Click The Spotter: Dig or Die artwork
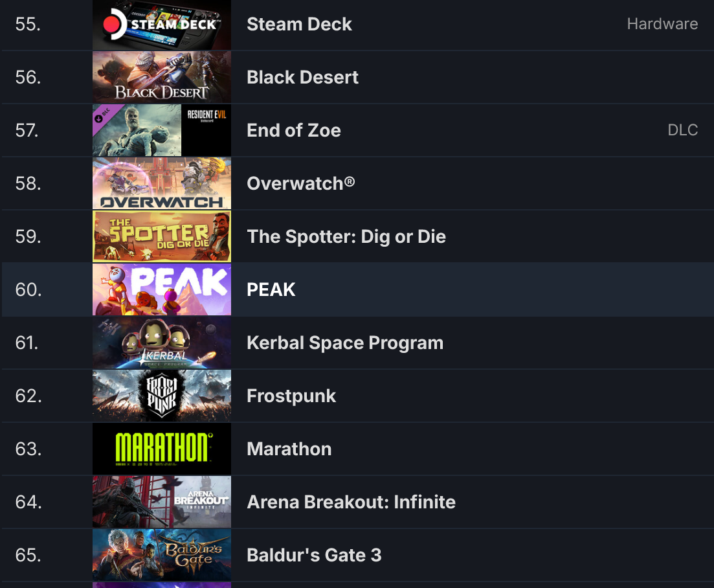The image size is (714, 588). pos(162,236)
